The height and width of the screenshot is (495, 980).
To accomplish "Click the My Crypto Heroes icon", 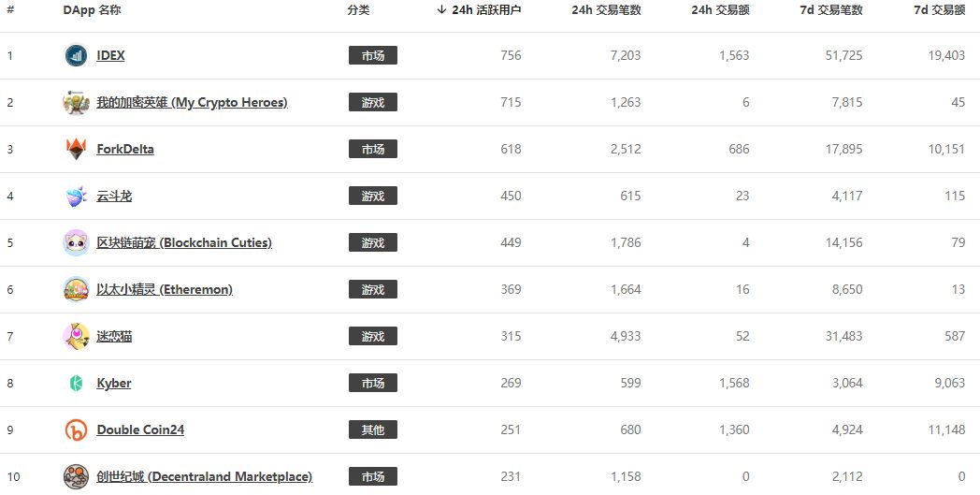I will point(77,102).
